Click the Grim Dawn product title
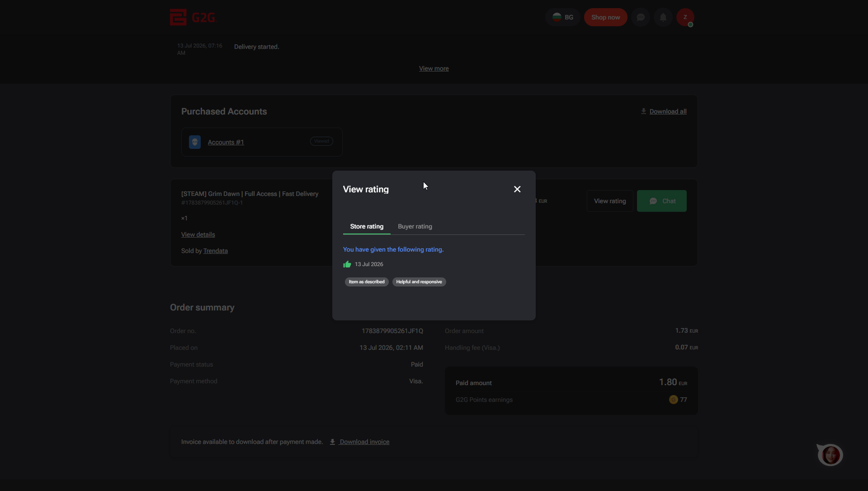This screenshot has width=868, height=491. click(x=250, y=194)
